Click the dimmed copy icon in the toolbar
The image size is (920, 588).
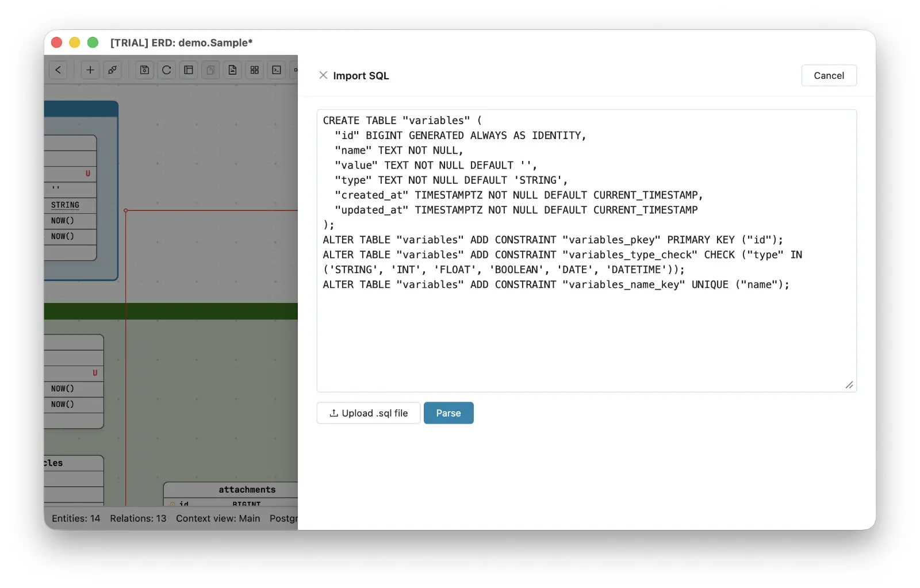tap(210, 70)
